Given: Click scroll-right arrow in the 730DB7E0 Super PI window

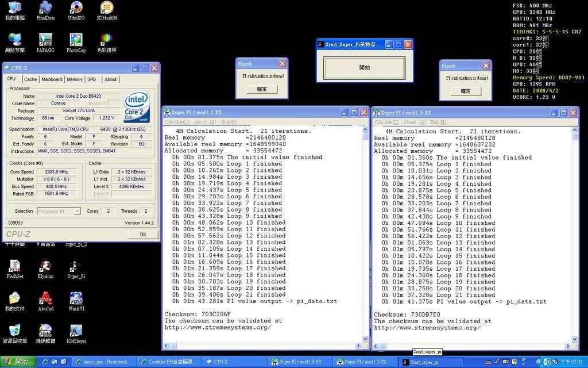Looking at the screenshot, I should (567, 346).
